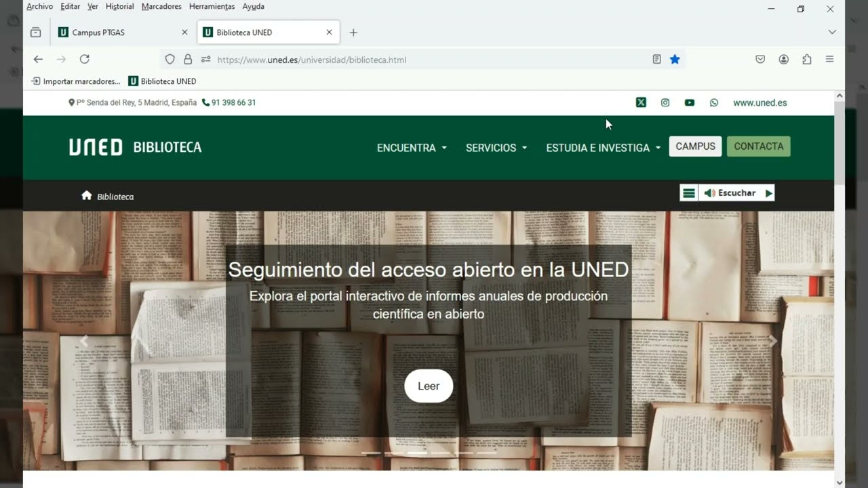Close the Campus PTGAS tab

(x=184, y=33)
